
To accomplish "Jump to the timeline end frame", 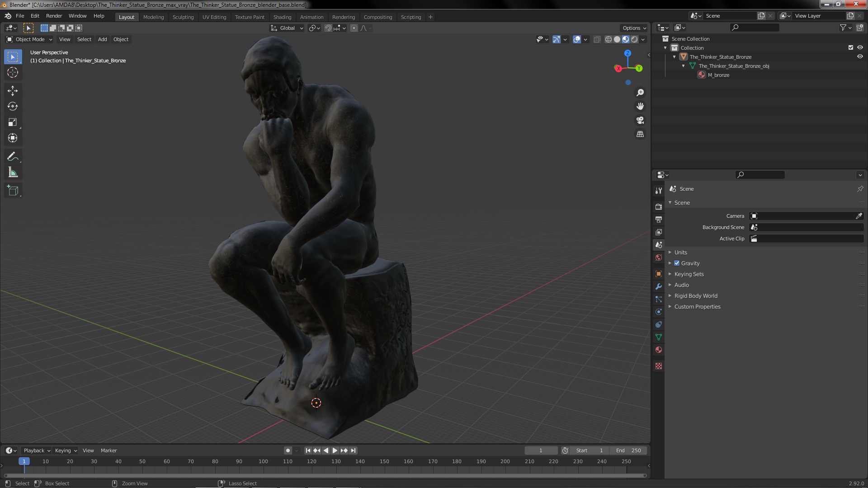I will (x=353, y=450).
